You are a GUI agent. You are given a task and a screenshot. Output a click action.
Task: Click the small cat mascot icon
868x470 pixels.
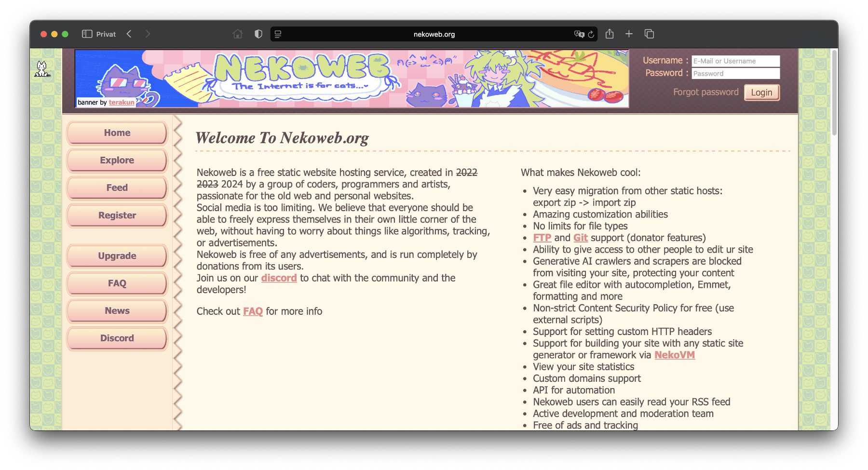42,69
